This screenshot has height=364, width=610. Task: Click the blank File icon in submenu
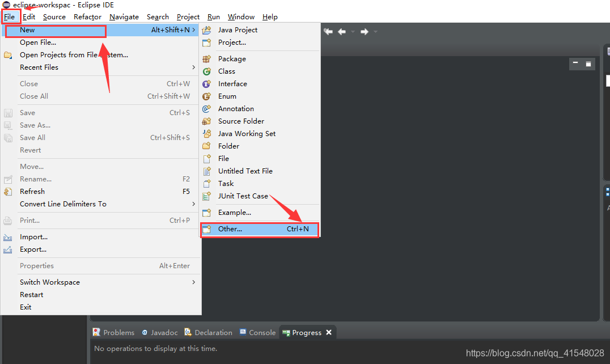[206, 158]
